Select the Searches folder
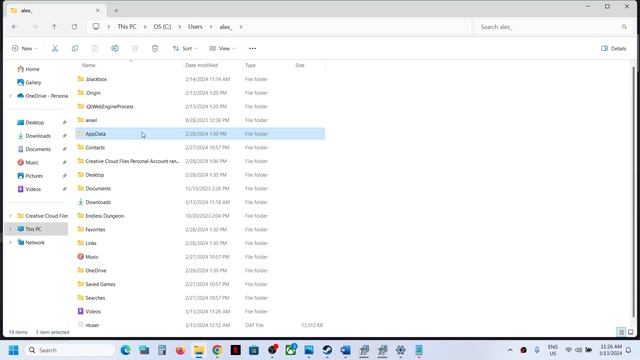 pos(200,298)
